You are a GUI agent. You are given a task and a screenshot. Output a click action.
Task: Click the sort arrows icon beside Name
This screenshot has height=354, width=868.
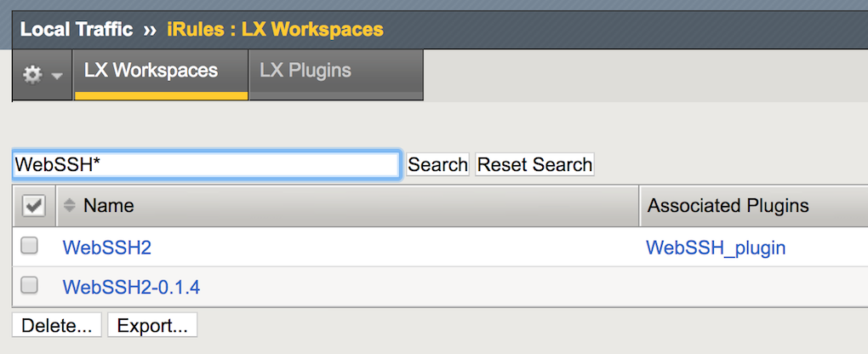pos(70,206)
